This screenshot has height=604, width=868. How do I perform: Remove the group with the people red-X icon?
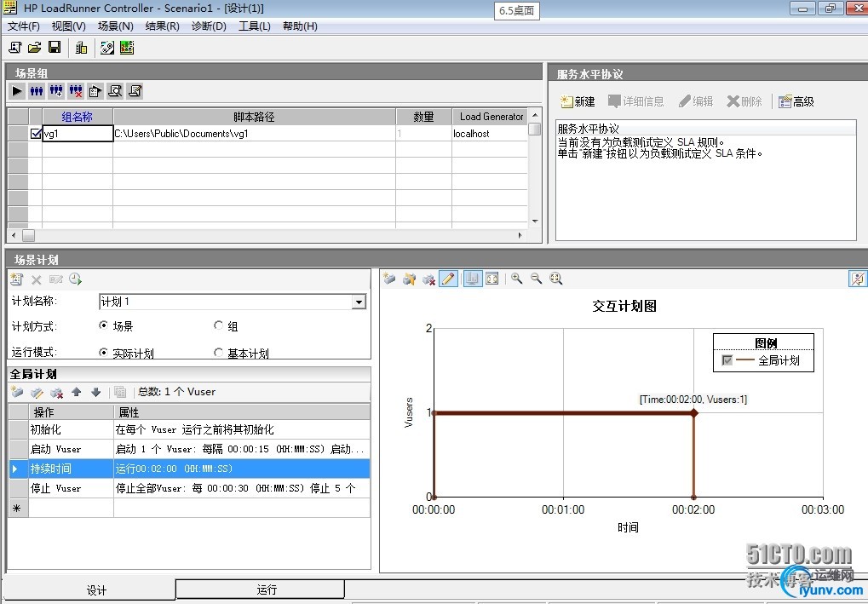point(76,91)
